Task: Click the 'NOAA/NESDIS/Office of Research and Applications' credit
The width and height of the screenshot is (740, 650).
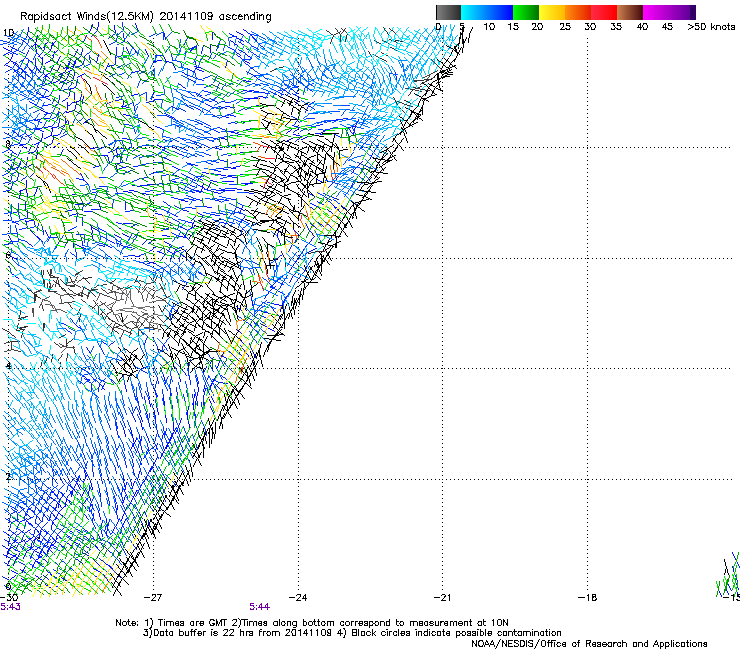Action: 589,644
